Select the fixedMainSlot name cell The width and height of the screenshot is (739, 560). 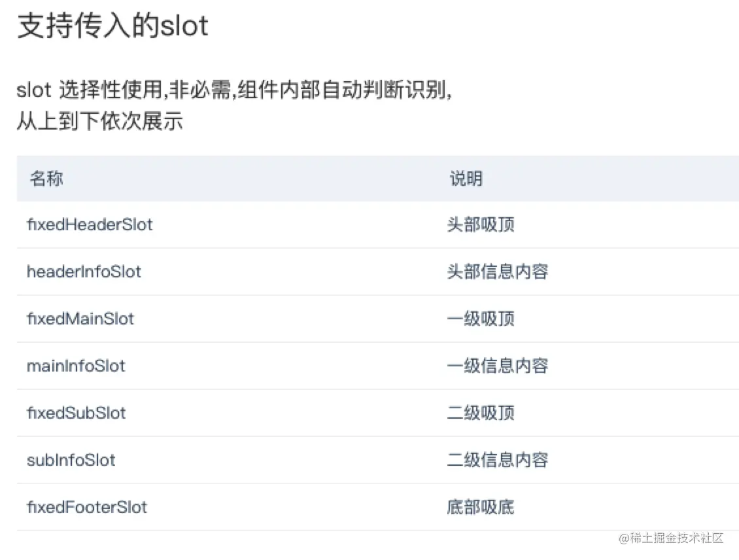[80, 319]
